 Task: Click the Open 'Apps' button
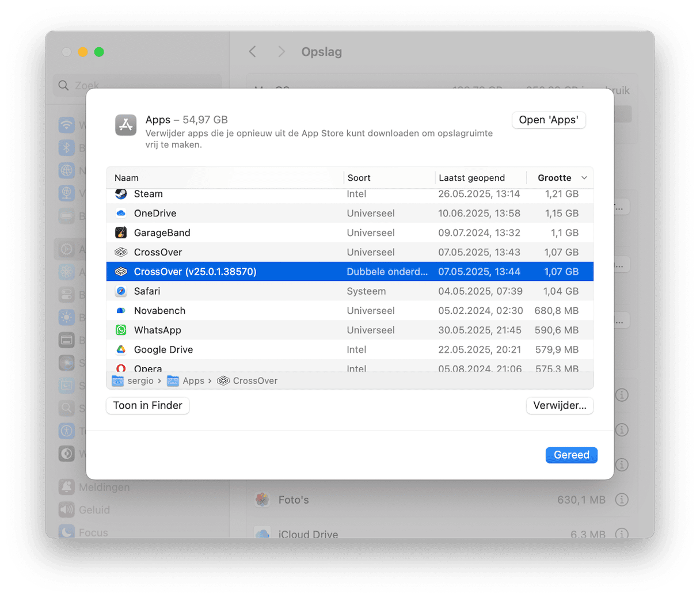point(549,120)
